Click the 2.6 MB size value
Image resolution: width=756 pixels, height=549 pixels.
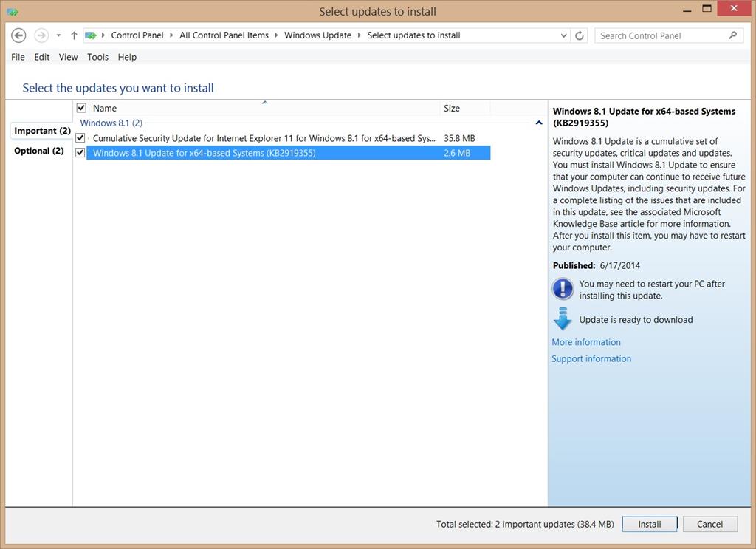(x=457, y=153)
